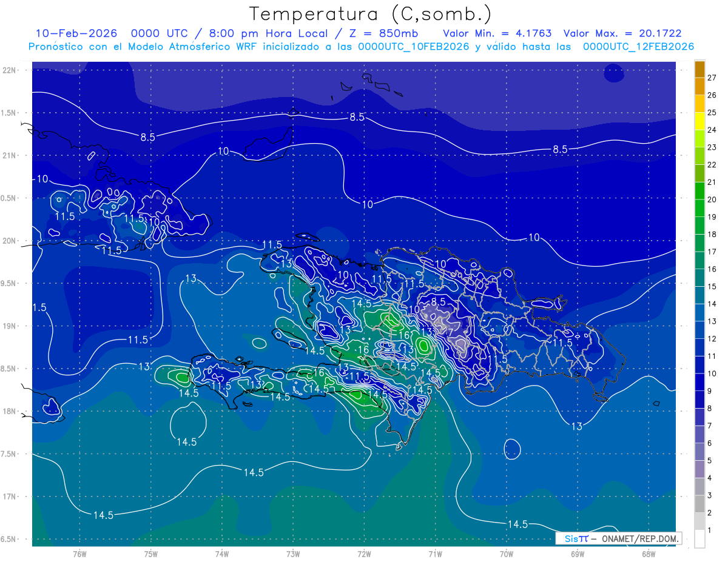
Task: Click the '1' label on the color scale
Action: pos(710,530)
